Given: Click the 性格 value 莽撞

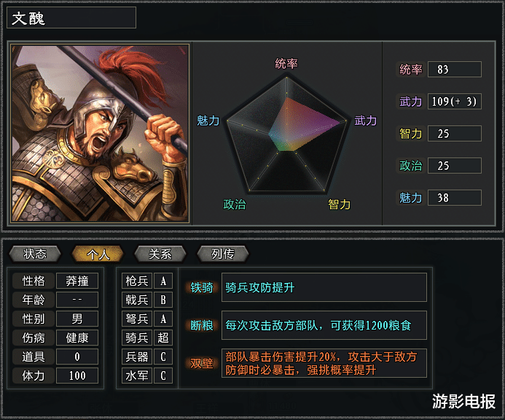Looking at the screenshot, I should pyautogui.click(x=77, y=281).
